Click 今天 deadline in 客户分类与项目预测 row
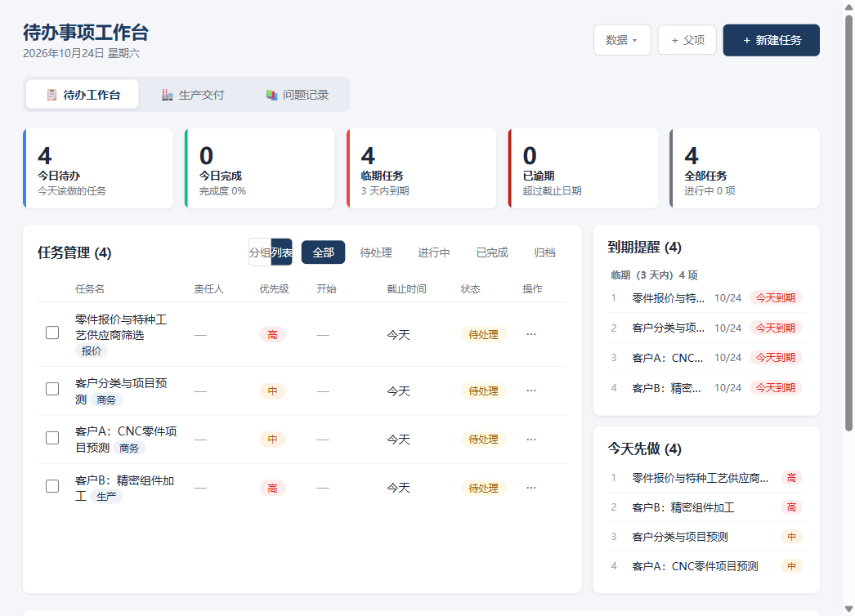The height and width of the screenshot is (616, 855). pos(399,391)
